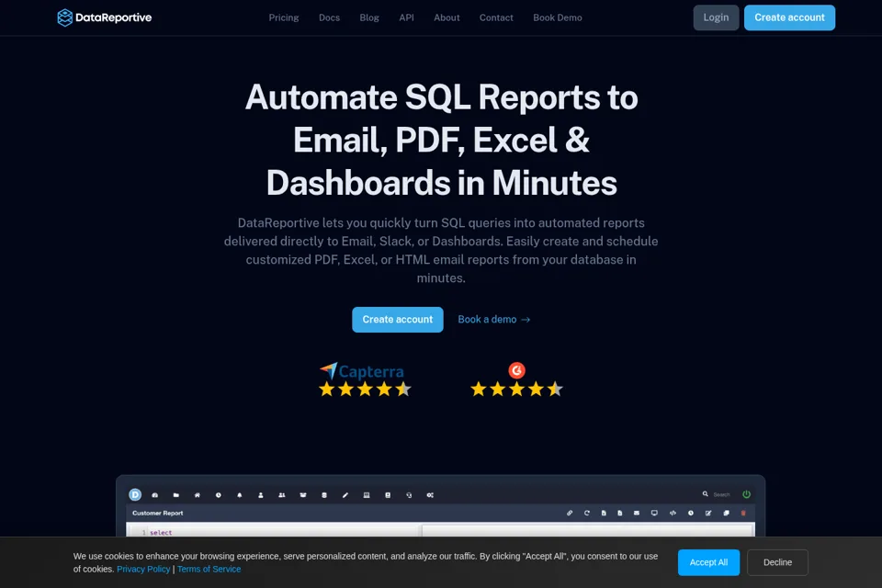This screenshot has width=882, height=588.
Task: Click the clock icon in top app toolbar
Action: pyautogui.click(x=219, y=495)
